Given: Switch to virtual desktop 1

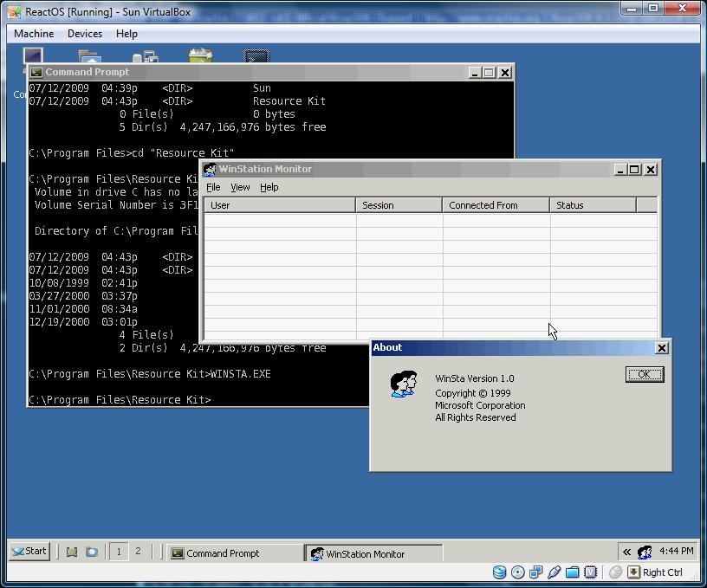Looking at the screenshot, I should coord(119,552).
